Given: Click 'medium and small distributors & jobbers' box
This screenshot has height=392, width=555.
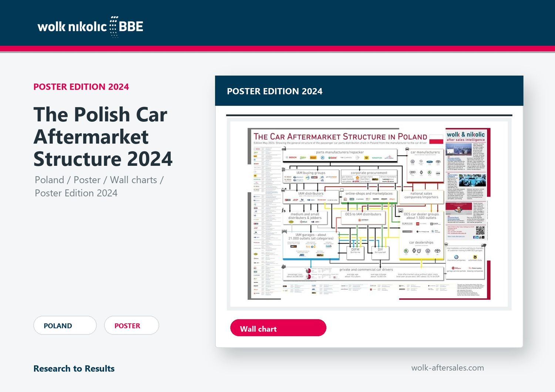Looking at the screenshot, I should [x=305, y=218].
